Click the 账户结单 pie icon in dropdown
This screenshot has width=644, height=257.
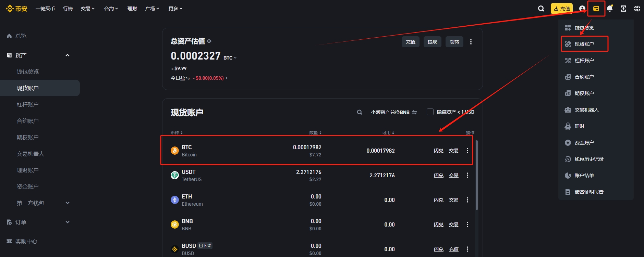(x=568, y=176)
